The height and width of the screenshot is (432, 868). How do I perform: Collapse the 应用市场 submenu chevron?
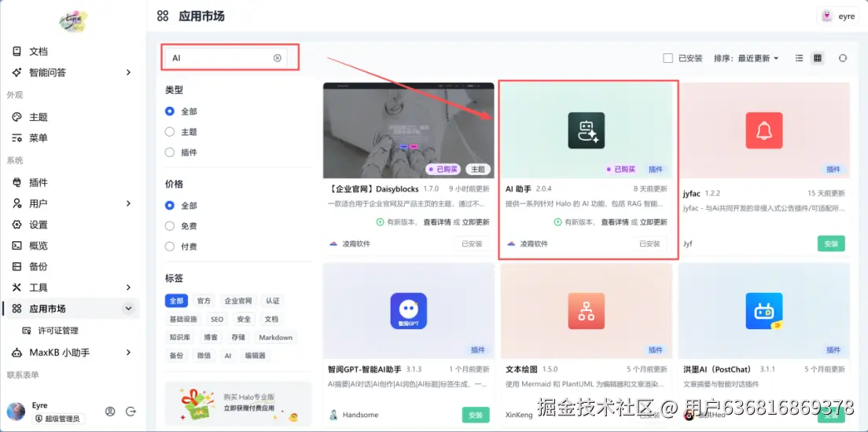coord(128,309)
